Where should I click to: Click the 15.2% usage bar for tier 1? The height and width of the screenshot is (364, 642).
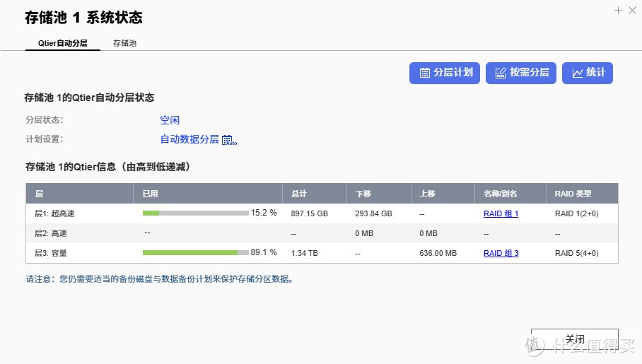tap(195, 213)
